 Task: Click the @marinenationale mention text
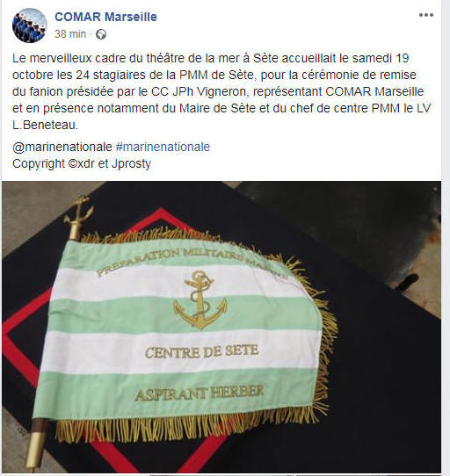pyautogui.click(x=62, y=147)
